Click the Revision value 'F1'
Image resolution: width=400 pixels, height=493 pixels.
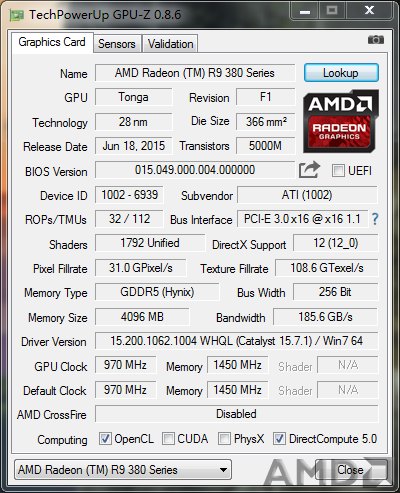click(x=266, y=97)
